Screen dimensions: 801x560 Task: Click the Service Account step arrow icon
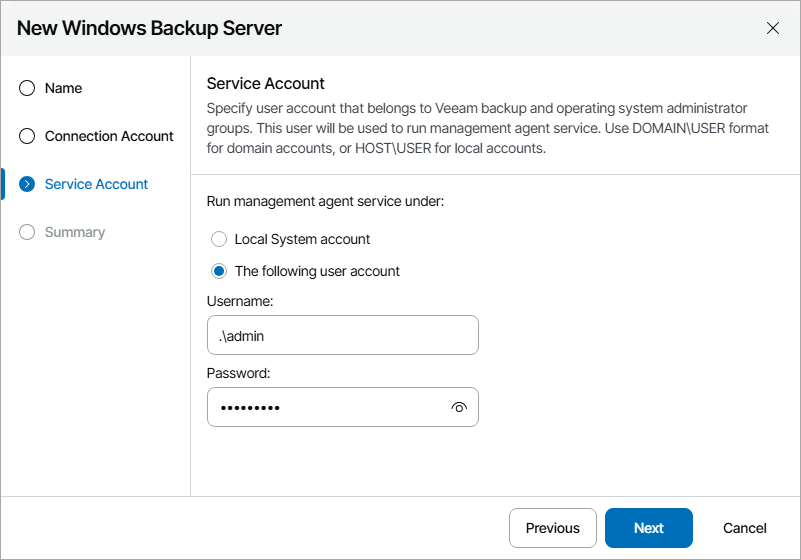click(27, 184)
